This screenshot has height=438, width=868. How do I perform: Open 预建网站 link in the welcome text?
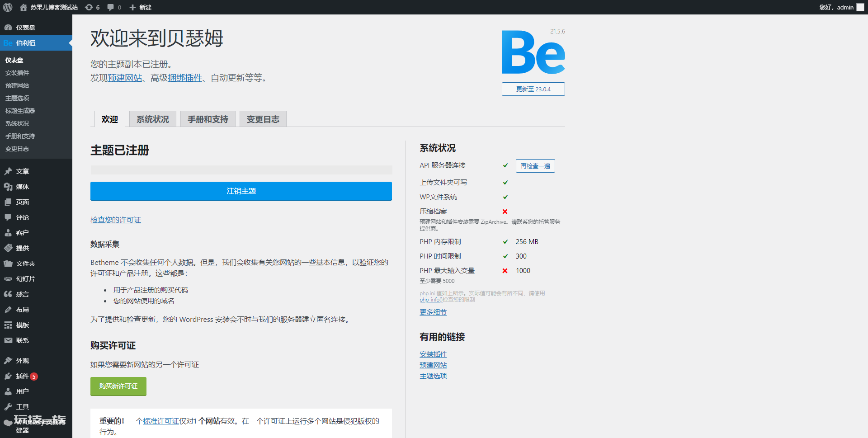pyautogui.click(x=125, y=78)
